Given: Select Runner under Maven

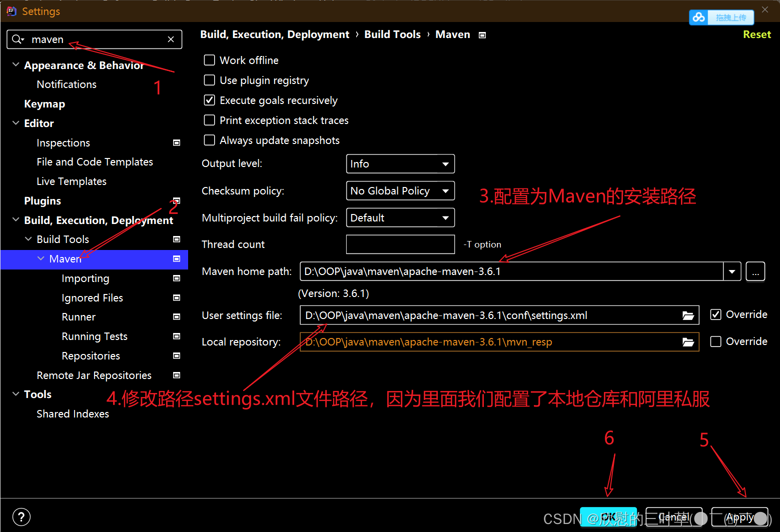Looking at the screenshot, I should point(79,317).
